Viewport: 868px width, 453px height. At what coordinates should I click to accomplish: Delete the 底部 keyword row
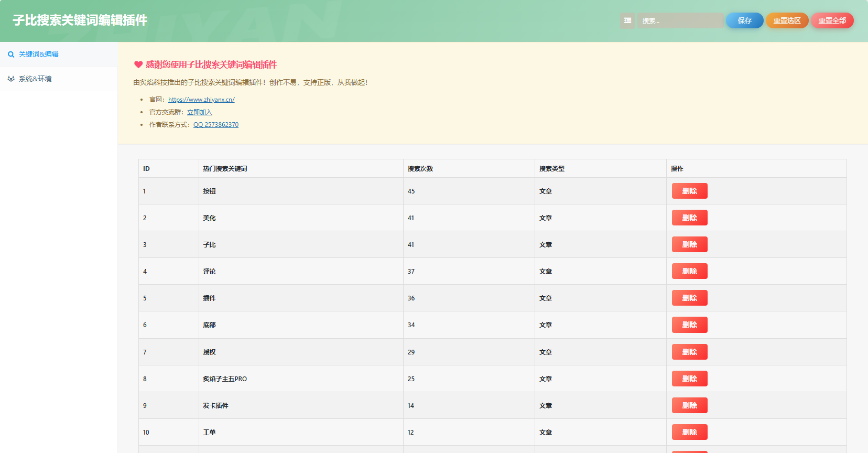tap(689, 325)
